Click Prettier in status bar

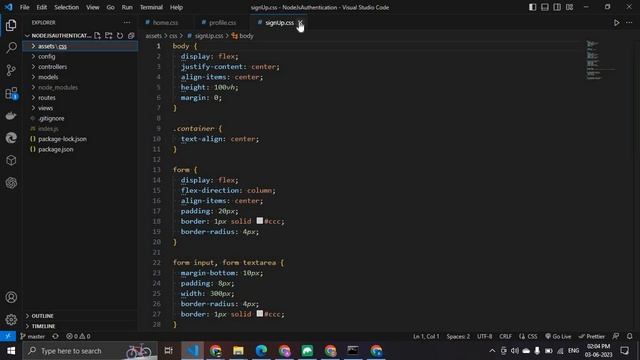click(x=591, y=336)
